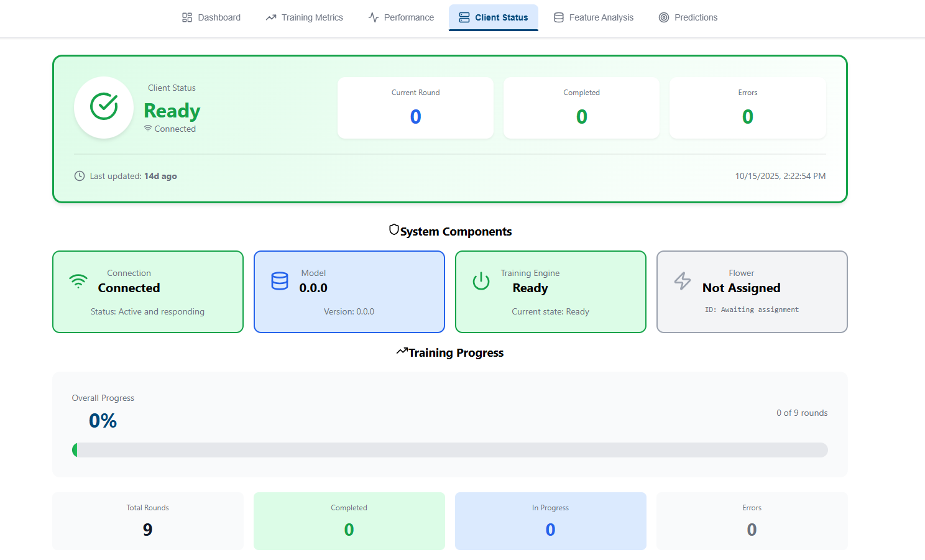Click the Performance pulse icon
Viewport: 925px width, 560px height.
373,17
